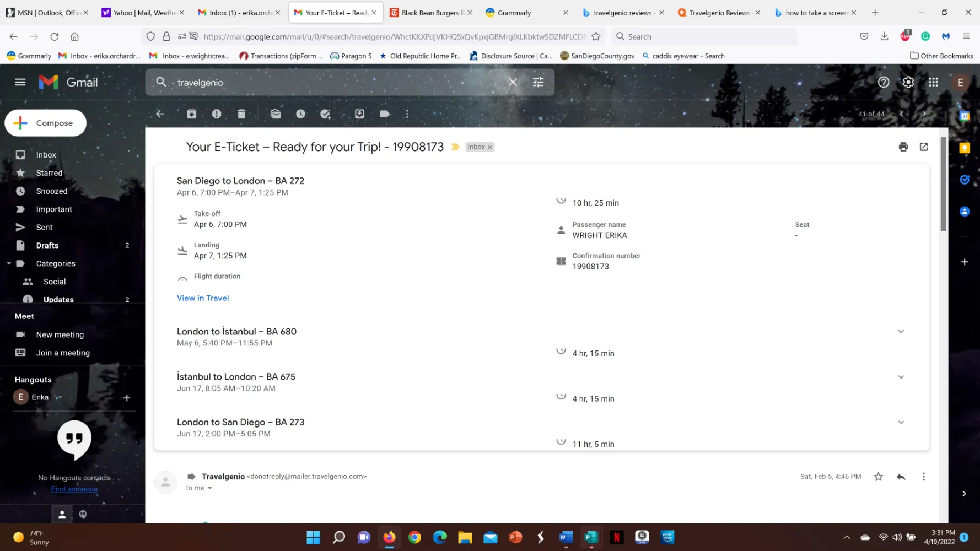
Task: Show hidden icons in the system tray
Action: [847, 537]
